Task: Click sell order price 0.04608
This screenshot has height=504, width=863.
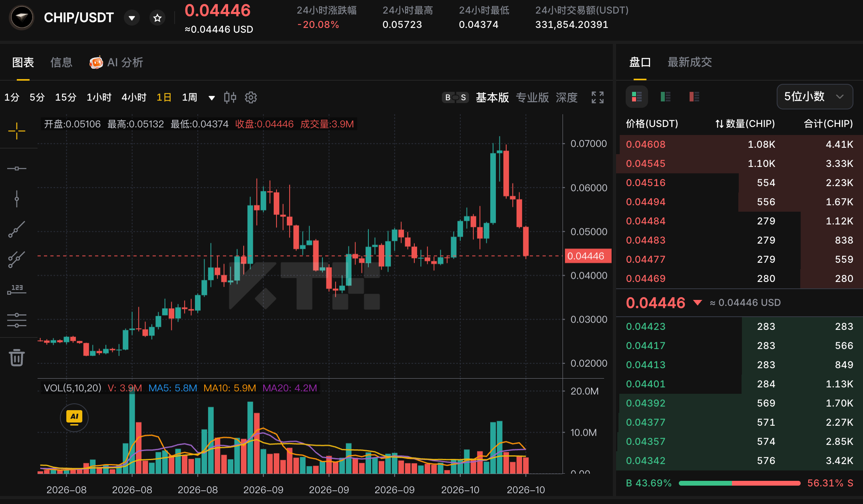Action: click(x=646, y=145)
